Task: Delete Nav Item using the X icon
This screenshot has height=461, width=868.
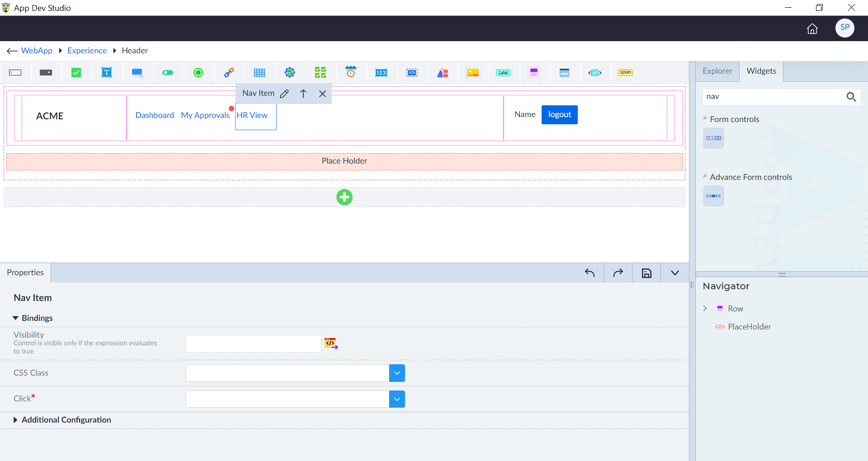Action: [x=322, y=94]
